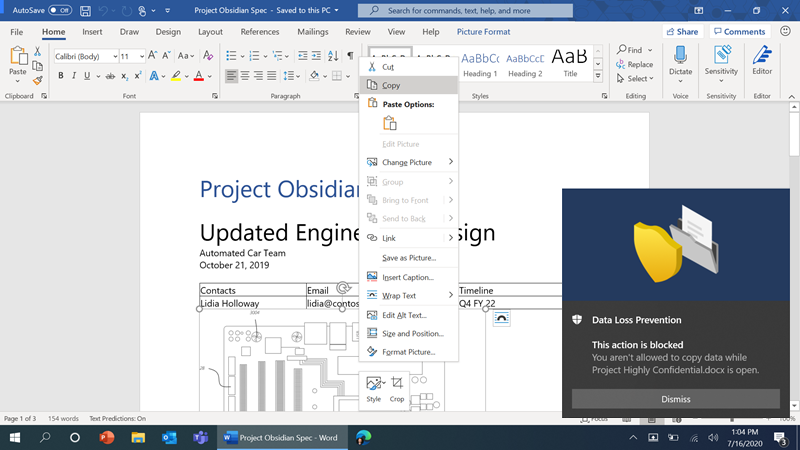Toggle Italic formatting
Image resolution: width=800 pixels, height=450 pixels.
(74, 76)
